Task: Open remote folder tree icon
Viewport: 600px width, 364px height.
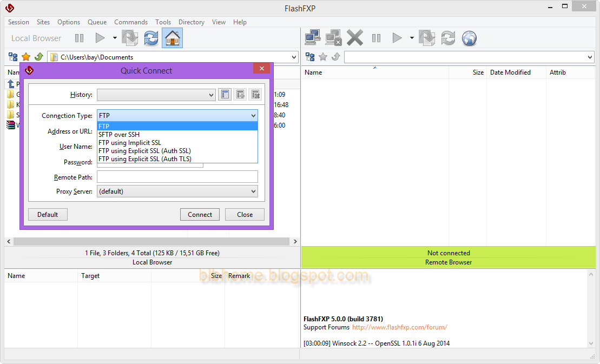Action: pyautogui.click(x=310, y=57)
